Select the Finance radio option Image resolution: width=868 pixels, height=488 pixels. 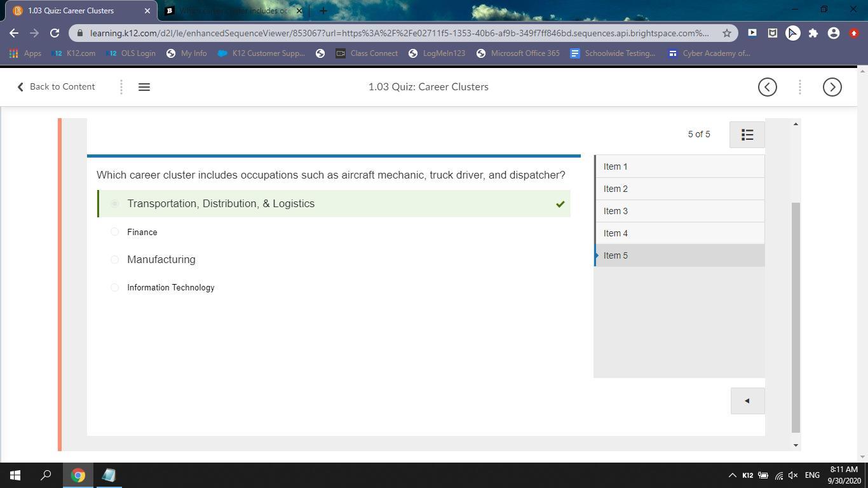[115, 232]
